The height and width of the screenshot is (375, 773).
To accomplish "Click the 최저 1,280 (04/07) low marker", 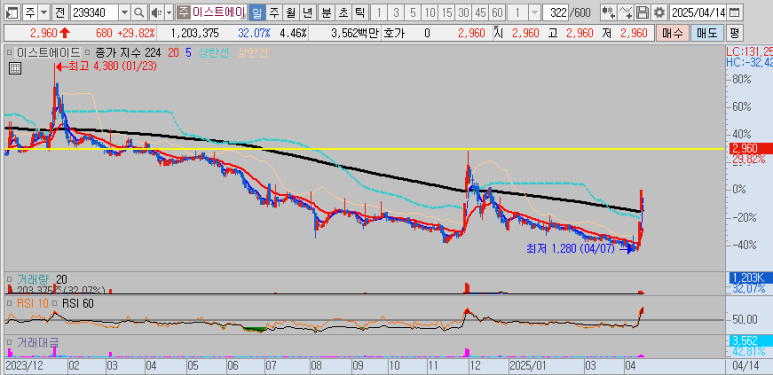I will (580, 248).
